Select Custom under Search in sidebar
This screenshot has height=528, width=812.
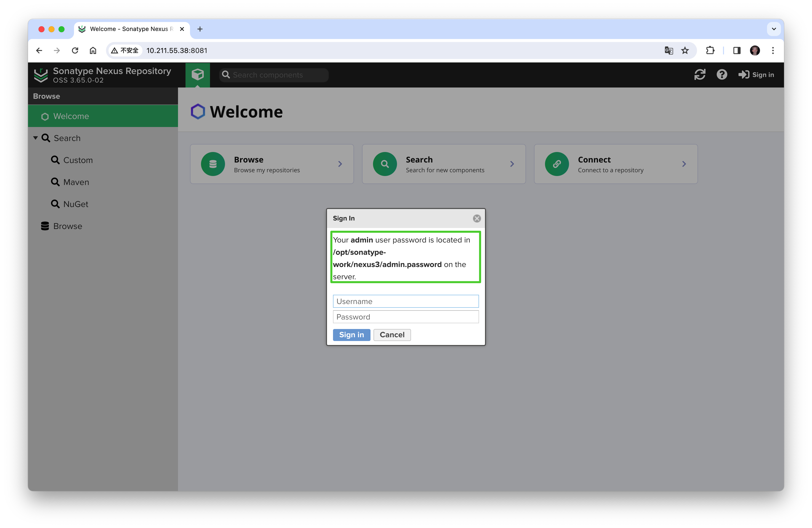pos(77,159)
